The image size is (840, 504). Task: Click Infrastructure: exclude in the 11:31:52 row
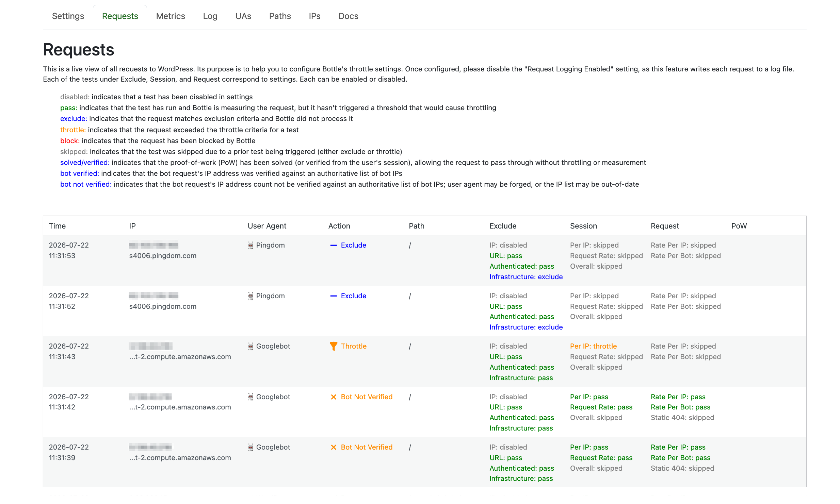(x=526, y=327)
